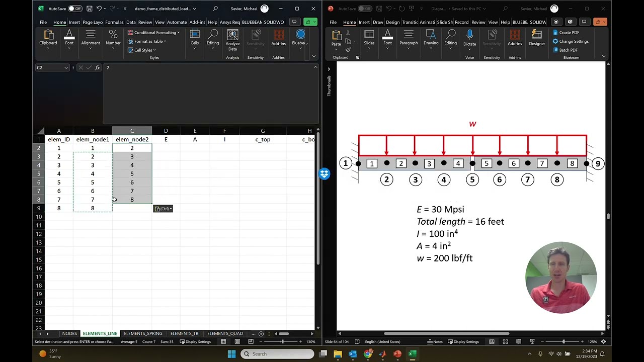Image resolution: width=644 pixels, height=362 pixels.
Task: Switch to the Design tab in PowerPoint
Action: (393, 22)
